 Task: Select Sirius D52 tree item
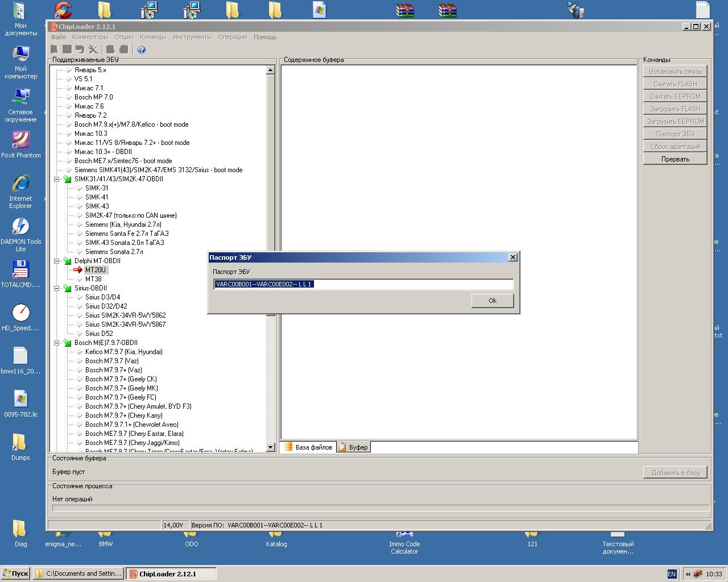tap(99, 334)
